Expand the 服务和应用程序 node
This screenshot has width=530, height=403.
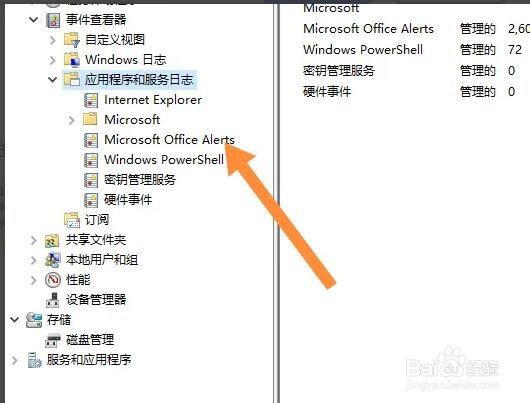coord(15,360)
